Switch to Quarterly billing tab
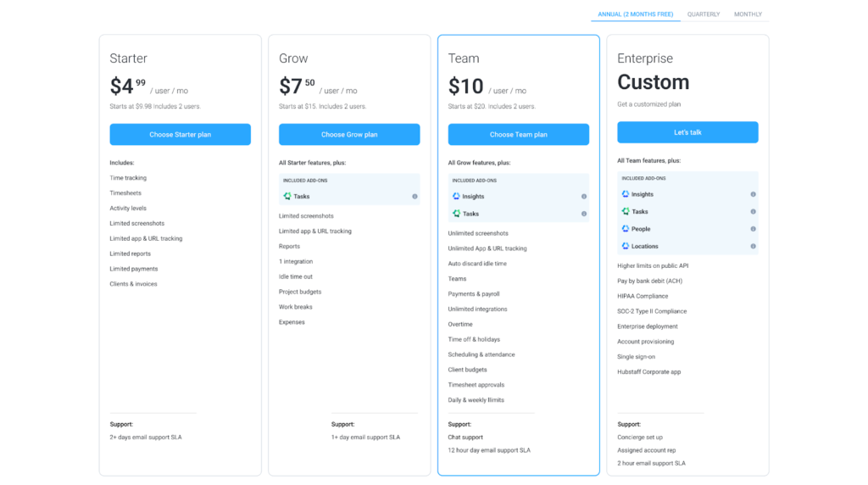The width and height of the screenshot is (868, 485). [x=704, y=14]
